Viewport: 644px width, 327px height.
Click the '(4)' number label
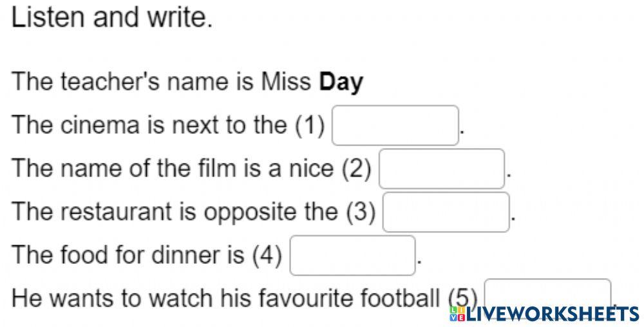pyautogui.click(x=267, y=256)
